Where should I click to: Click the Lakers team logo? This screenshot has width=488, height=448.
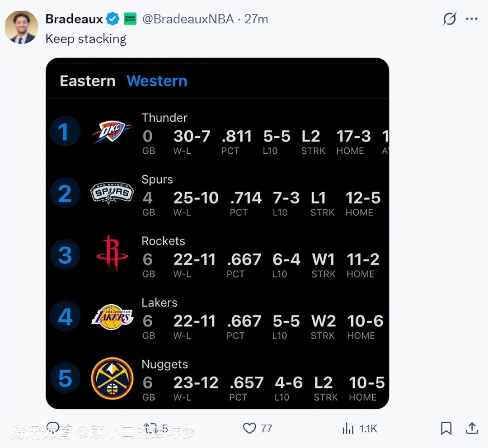coord(112,316)
